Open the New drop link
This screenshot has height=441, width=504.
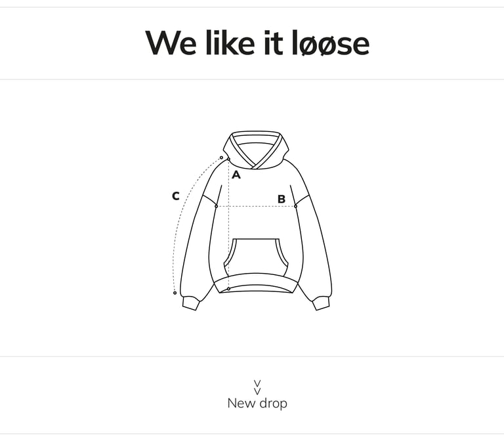point(257,403)
